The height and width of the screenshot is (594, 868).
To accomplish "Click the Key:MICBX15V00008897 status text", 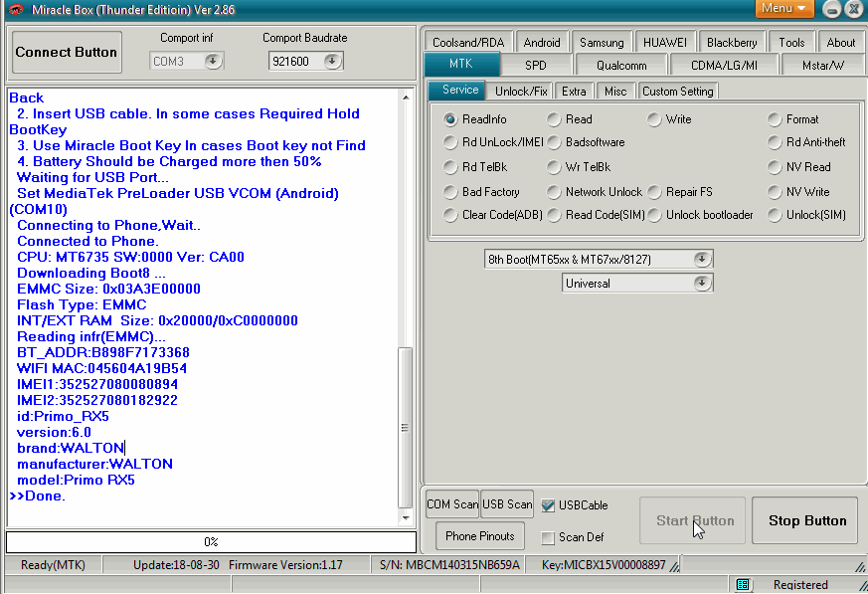I will (604, 564).
